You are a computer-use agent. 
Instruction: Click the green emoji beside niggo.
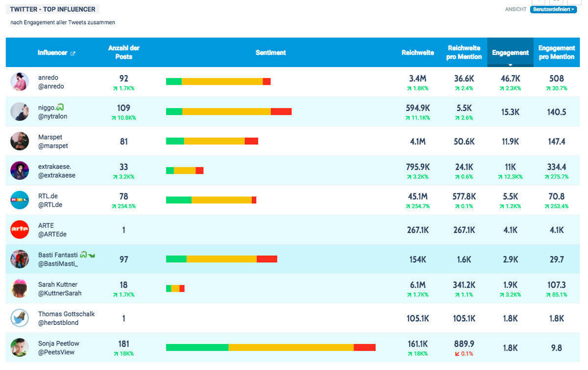coord(61,107)
